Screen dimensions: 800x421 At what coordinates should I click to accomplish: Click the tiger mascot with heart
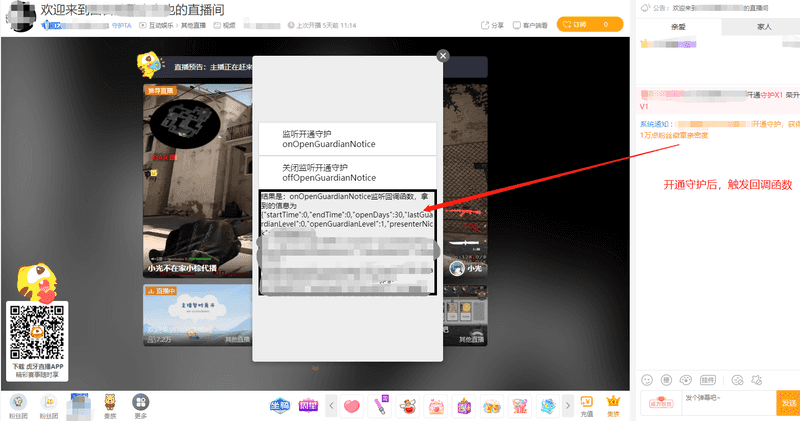point(37,283)
